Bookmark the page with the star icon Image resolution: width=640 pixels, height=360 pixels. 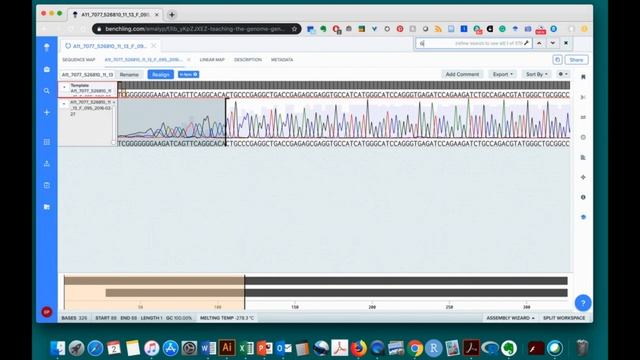[x=294, y=29]
